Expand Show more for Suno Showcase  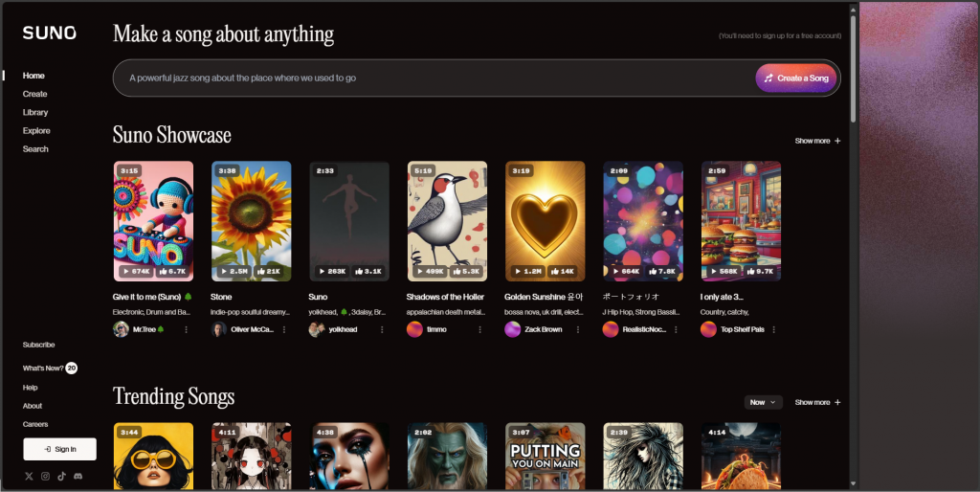[x=817, y=142]
